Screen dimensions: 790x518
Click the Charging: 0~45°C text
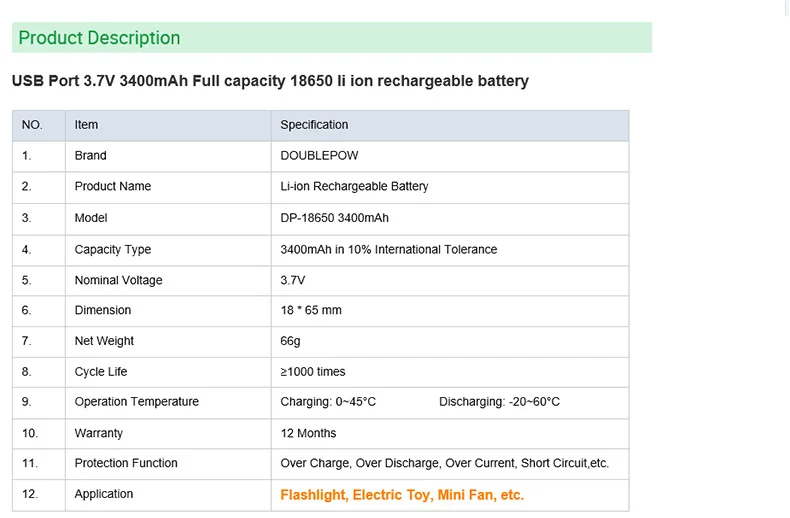pyautogui.click(x=328, y=402)
